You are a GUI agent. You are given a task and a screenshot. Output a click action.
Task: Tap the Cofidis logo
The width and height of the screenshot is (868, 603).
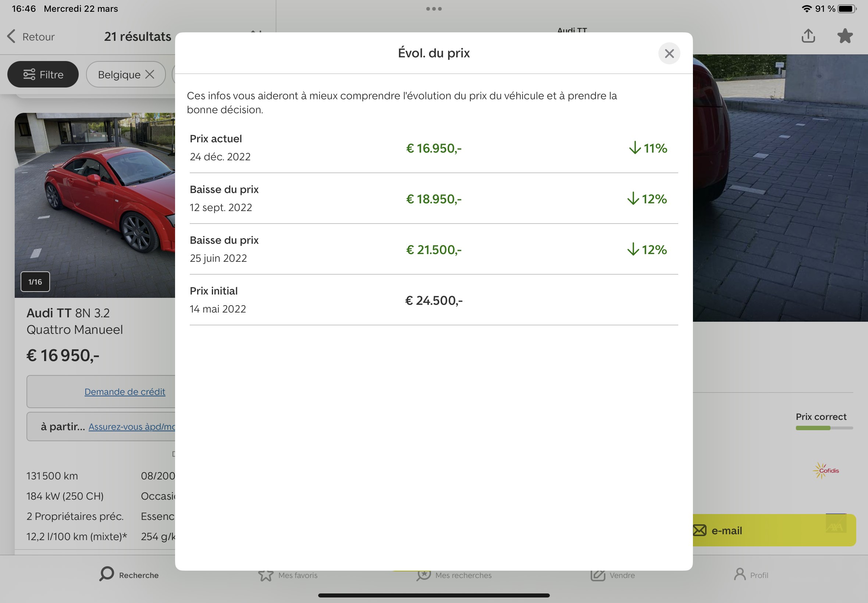[826, 470]
